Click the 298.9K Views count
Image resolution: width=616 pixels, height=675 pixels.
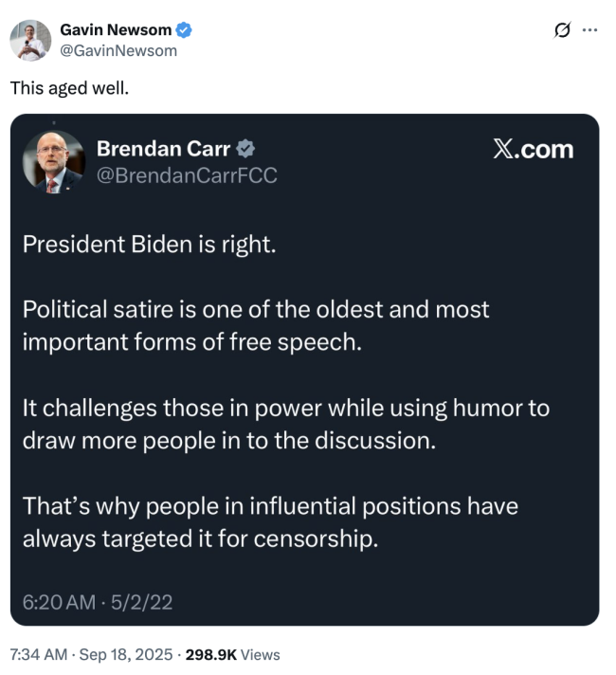232,654
